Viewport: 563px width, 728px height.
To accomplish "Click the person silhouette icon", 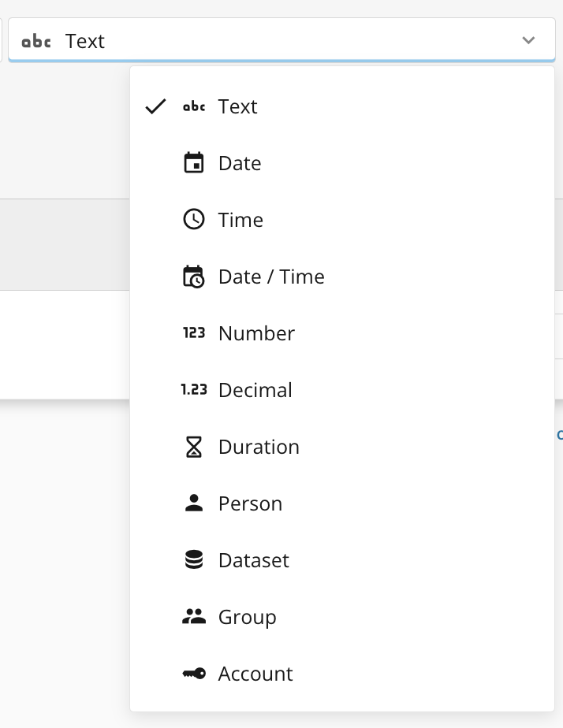I will [x=193, y=503].
